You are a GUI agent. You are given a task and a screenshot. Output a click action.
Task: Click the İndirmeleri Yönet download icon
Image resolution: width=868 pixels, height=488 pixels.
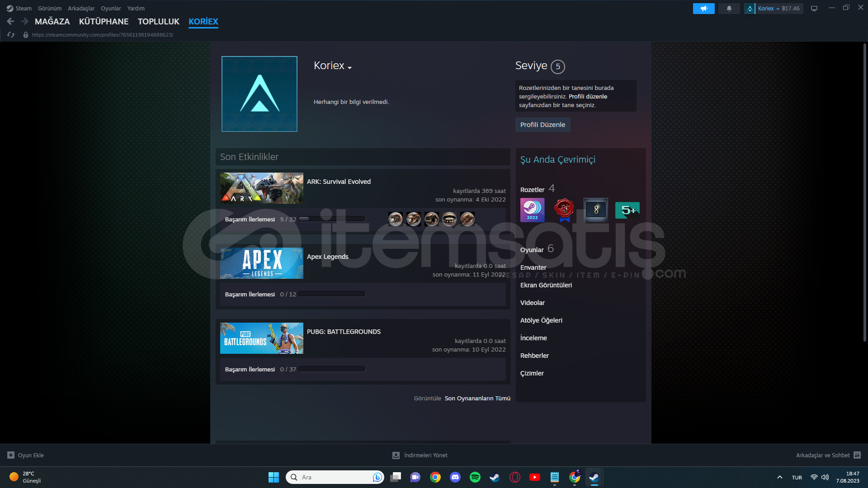click(x=396, y=455)
